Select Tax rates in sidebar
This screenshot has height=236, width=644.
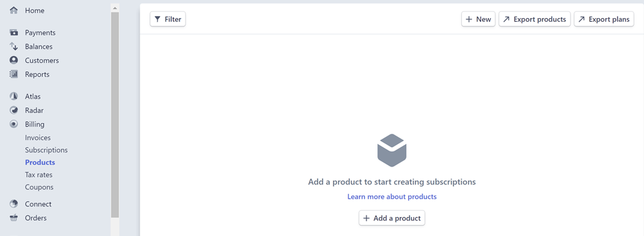(39, 175)
